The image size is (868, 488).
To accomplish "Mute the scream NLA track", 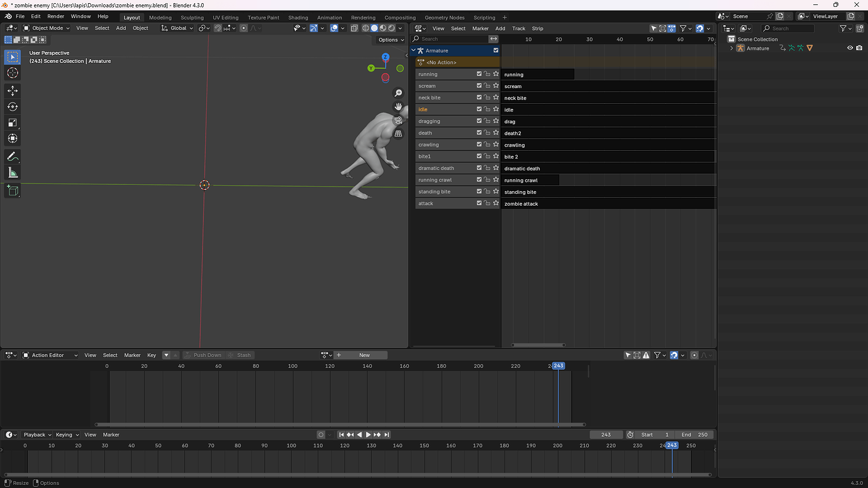I will (479, 86).
